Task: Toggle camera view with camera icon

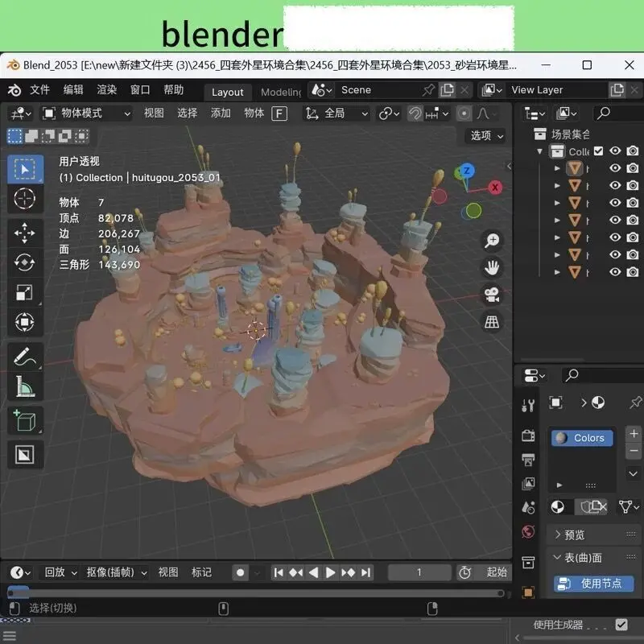Action: [492, 295]
